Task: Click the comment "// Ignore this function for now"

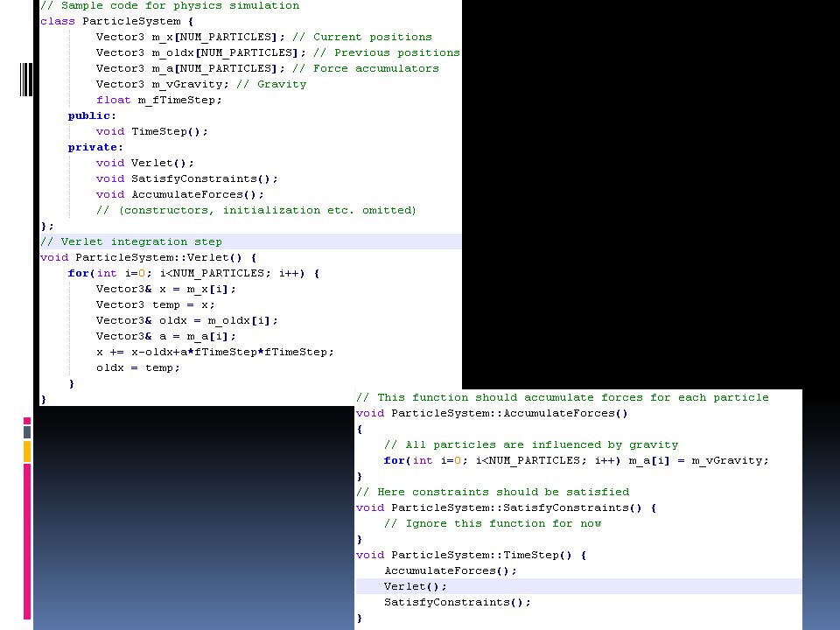Action: tap(493, 524)
